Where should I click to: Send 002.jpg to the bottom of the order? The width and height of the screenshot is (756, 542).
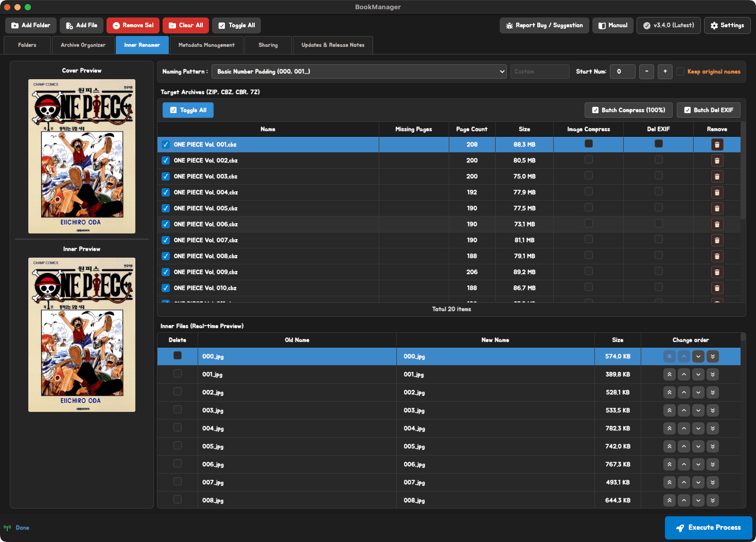pos(713,392)
